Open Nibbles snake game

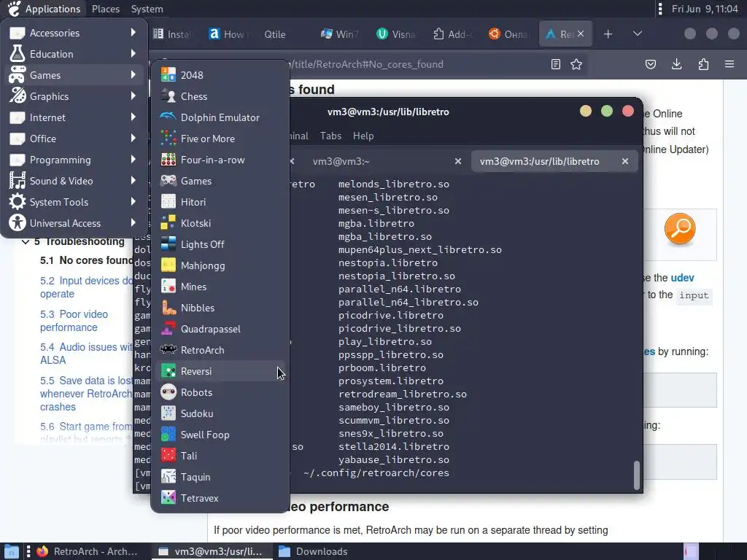coord(220,308)
